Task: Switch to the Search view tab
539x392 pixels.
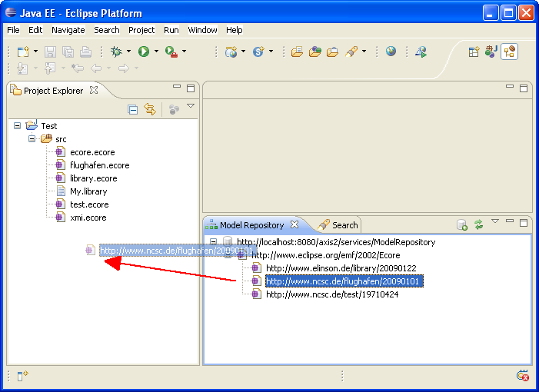Action: click(338, 225)
